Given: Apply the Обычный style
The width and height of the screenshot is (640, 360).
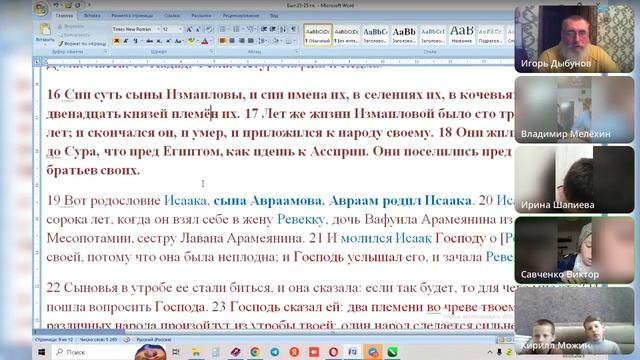Looking at the screenshot, I should point(318,35).
